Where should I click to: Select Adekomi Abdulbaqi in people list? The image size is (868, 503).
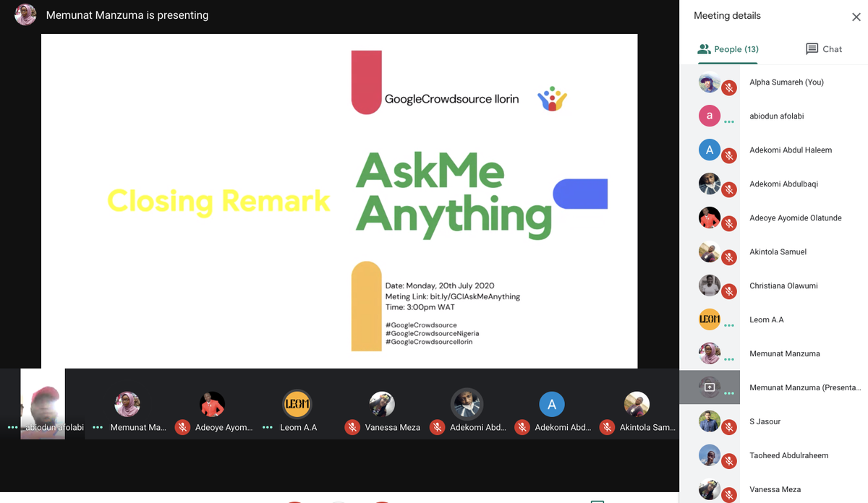[x=783, y=184]
